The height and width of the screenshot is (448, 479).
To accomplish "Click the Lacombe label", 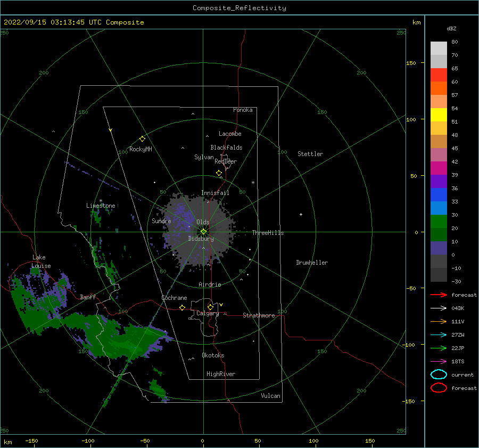I will 230,134.
